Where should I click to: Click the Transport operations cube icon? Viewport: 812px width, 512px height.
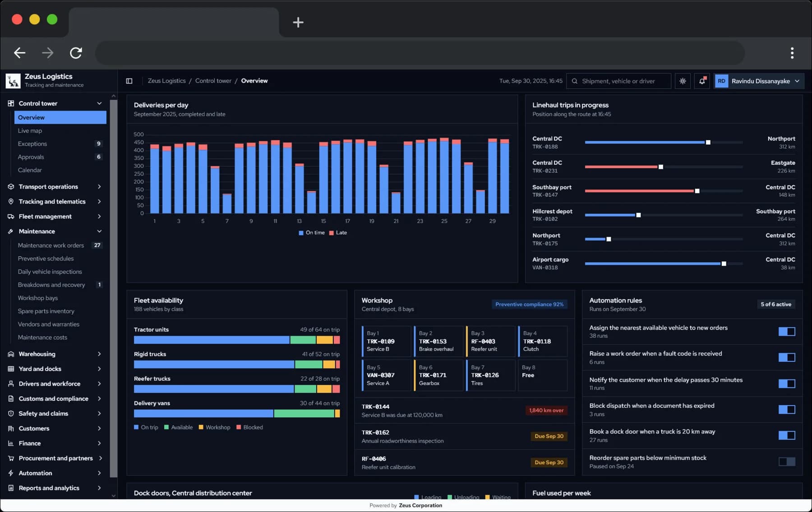(11, 187)
